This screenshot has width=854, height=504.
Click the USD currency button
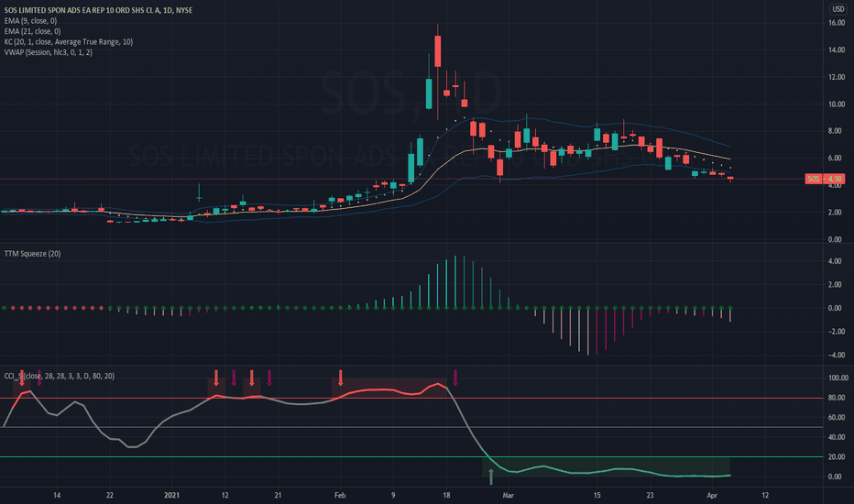838,9
